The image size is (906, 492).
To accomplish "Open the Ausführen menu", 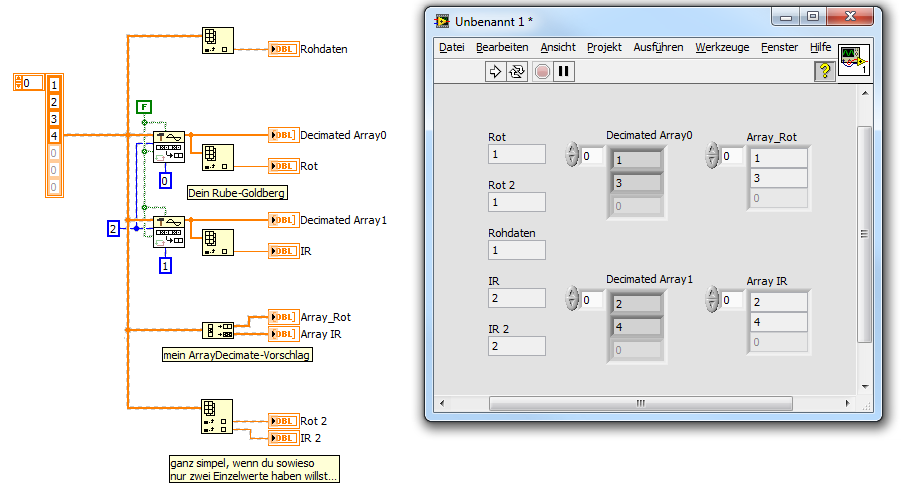I will 658,47.
